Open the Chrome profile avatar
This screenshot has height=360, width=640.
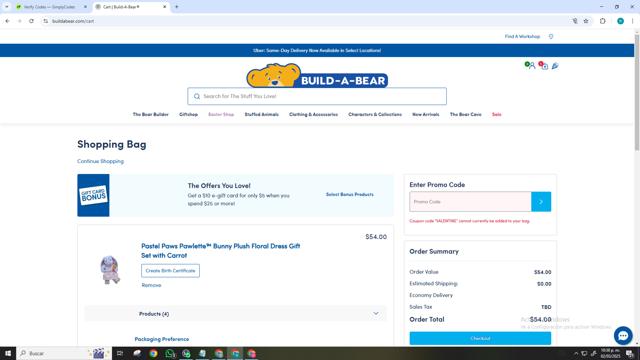[x=620, y=21]
